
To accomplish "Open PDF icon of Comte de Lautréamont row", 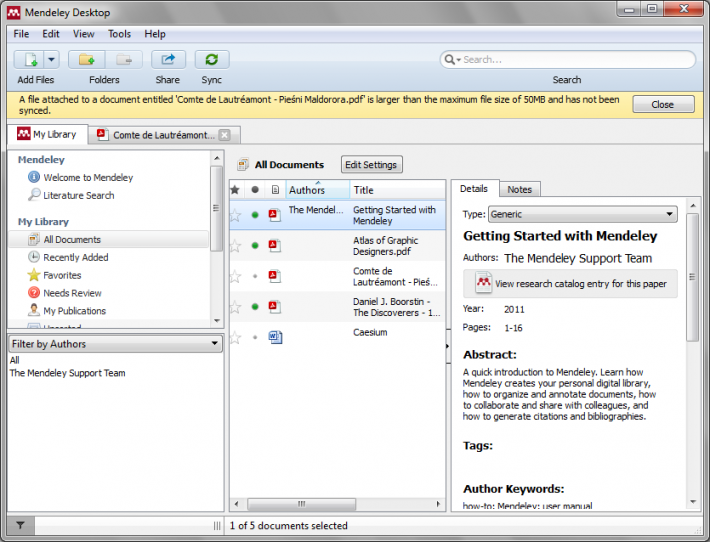I will point(275,276).
